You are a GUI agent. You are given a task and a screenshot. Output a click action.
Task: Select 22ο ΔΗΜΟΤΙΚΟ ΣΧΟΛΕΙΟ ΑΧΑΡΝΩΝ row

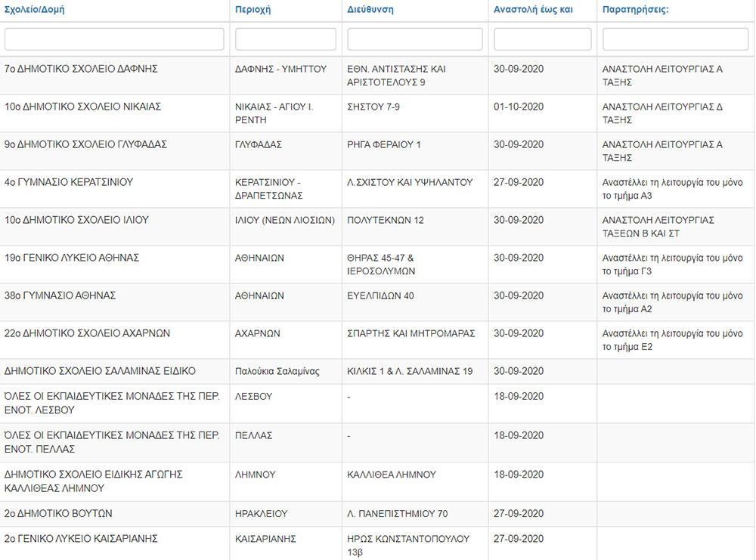click(x=88, y=333)
